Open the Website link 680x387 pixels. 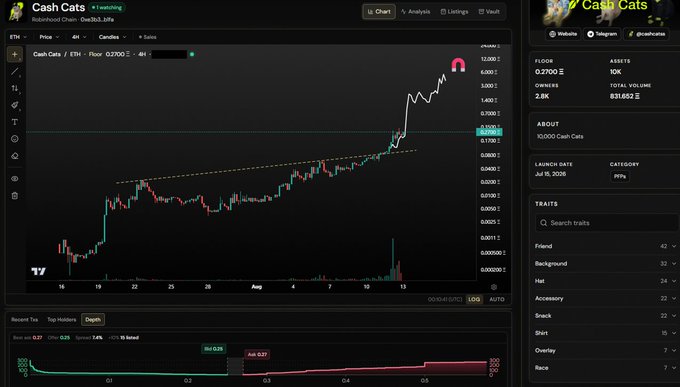(x=563, y=34)
